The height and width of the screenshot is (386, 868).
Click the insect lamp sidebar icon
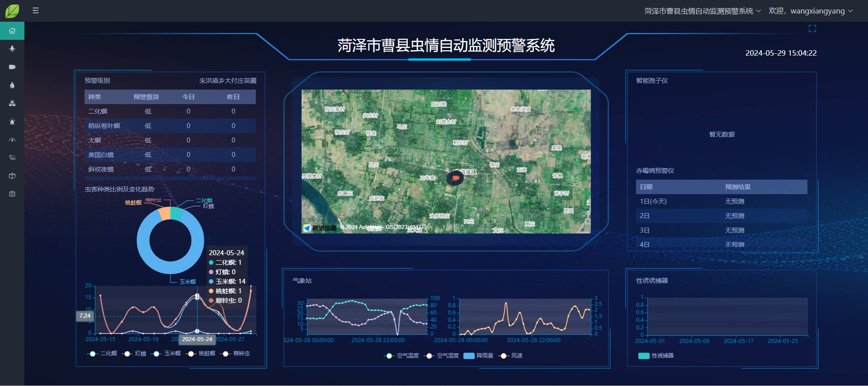12,49
